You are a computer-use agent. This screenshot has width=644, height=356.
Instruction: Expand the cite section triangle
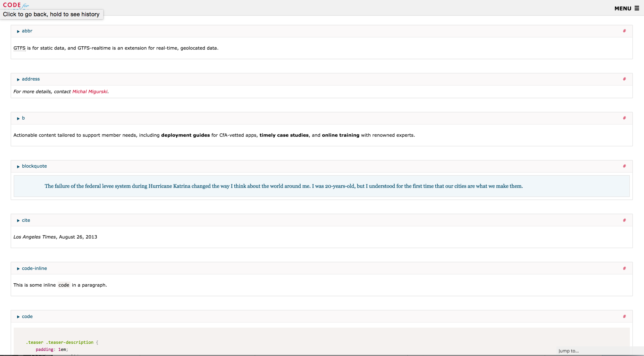tap(18, 221)
